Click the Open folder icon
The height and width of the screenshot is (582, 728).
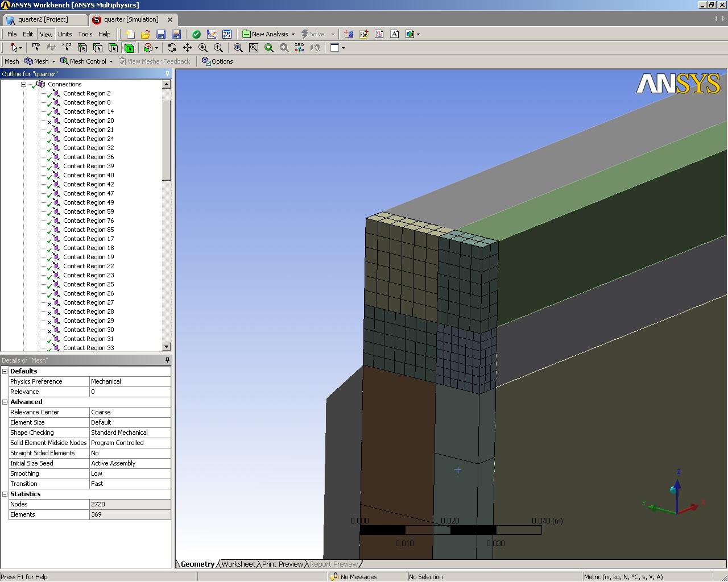coord(146,34)
